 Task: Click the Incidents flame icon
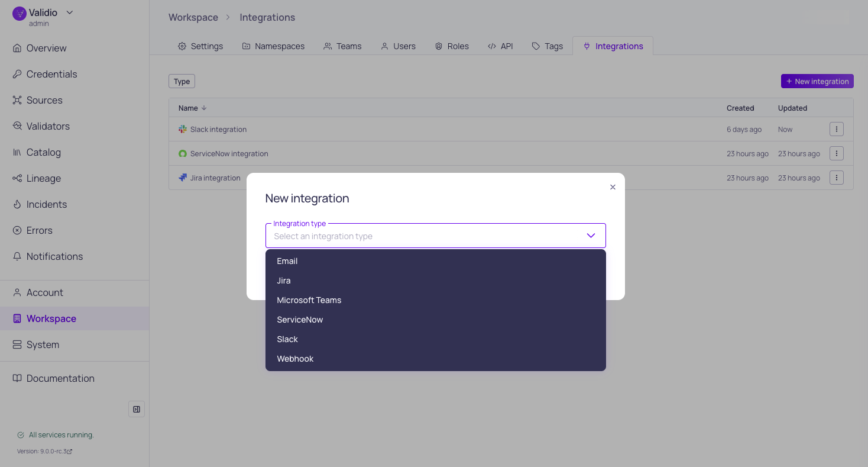(x=17, y=204)
